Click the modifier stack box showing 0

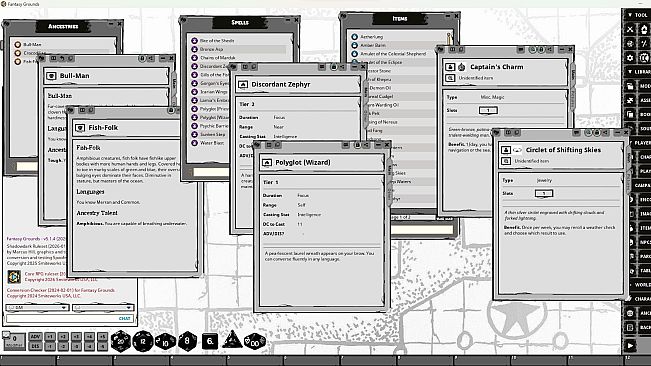click(x=15, y=341)
